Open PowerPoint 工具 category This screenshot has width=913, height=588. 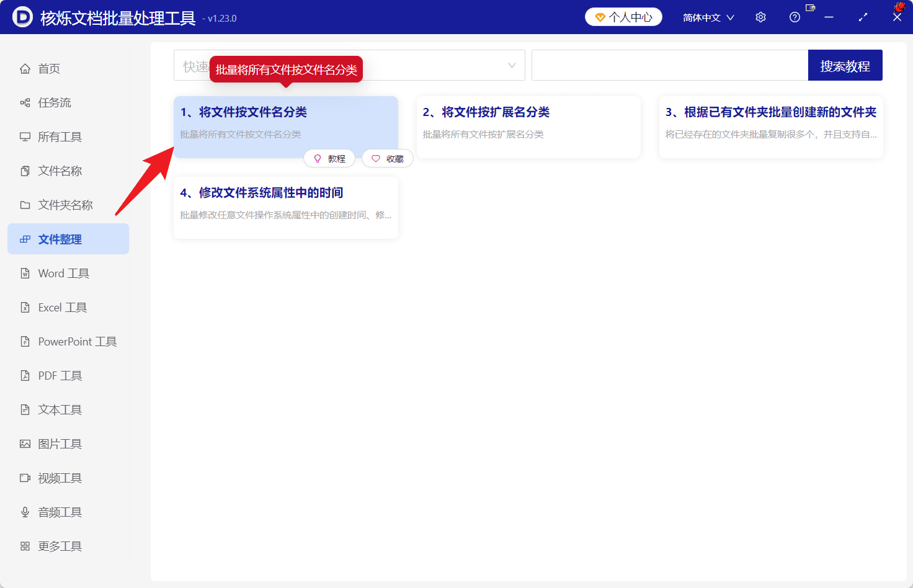pyautogui.click(x=68, y=341)
